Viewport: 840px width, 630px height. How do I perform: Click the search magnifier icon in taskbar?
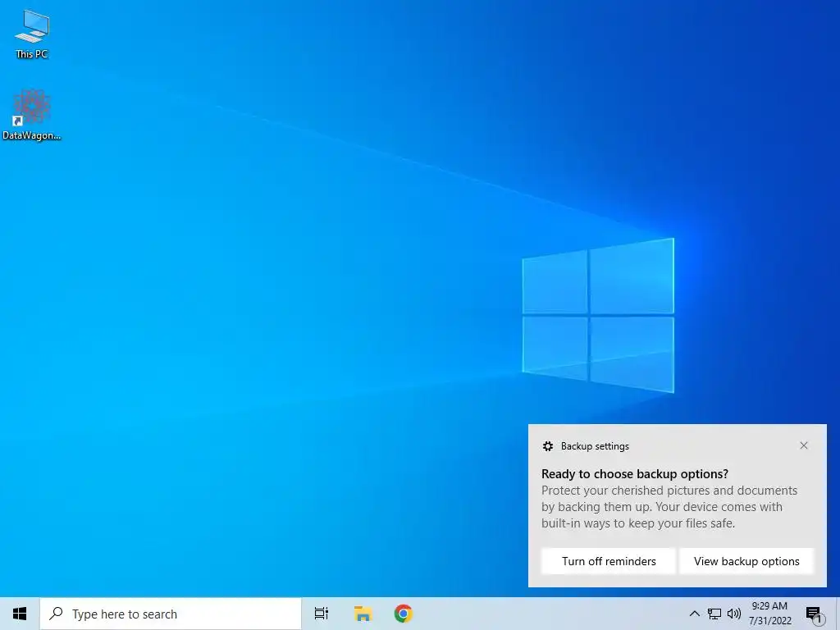click(x=57, y=614)
